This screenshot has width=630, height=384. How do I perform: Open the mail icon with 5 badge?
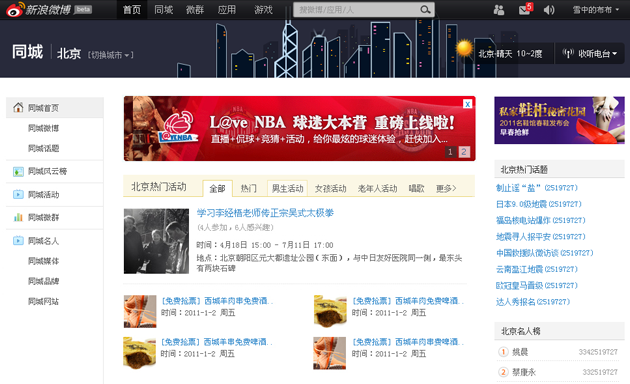tap(525, 9)
